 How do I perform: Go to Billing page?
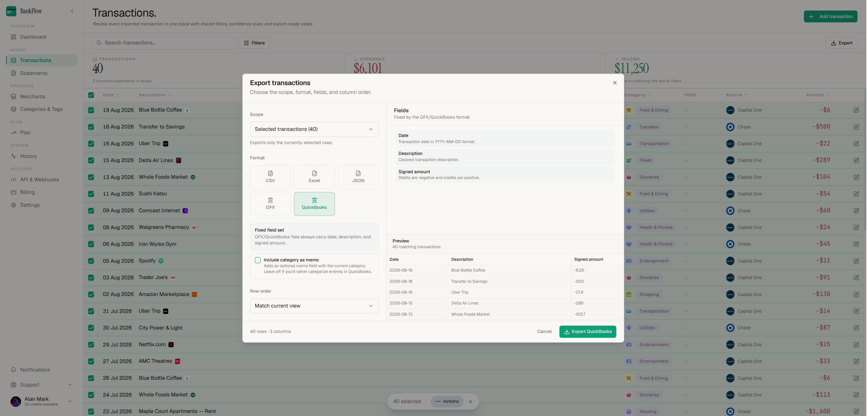click(42, 192)
